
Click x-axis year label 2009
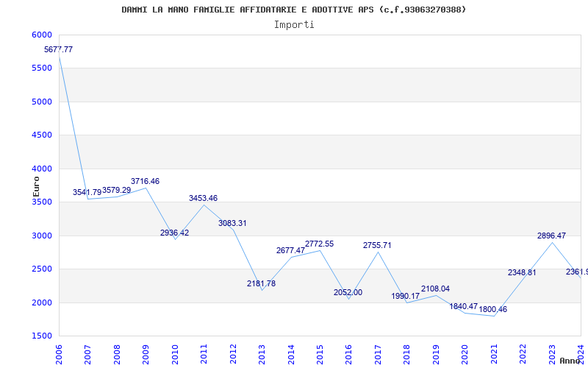point(146,354)
